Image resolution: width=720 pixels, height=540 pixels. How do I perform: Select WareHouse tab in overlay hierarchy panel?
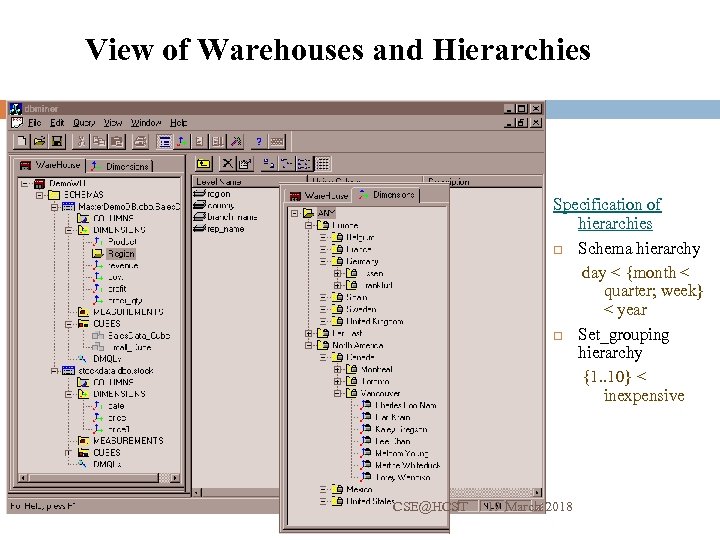pos(319,196)
